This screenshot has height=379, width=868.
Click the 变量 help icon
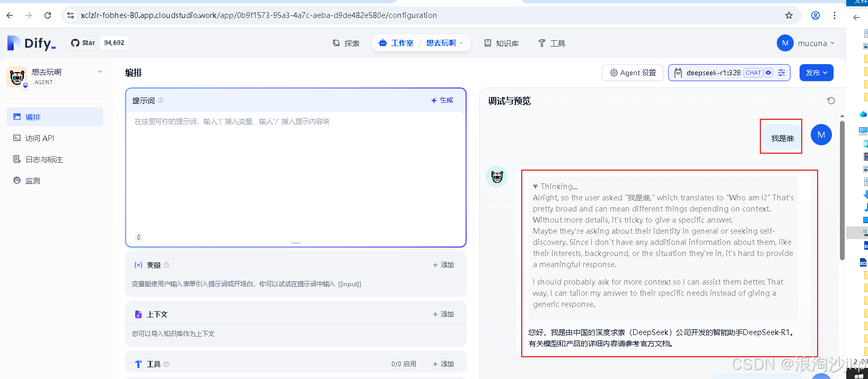[166, 265]
